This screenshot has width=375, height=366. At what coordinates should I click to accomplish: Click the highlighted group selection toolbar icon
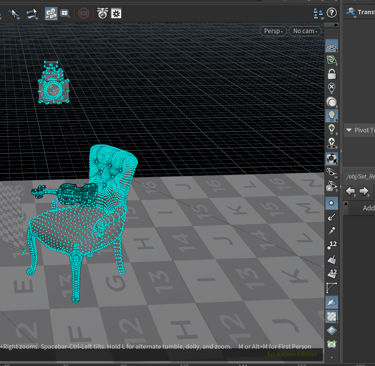(51, 14)
